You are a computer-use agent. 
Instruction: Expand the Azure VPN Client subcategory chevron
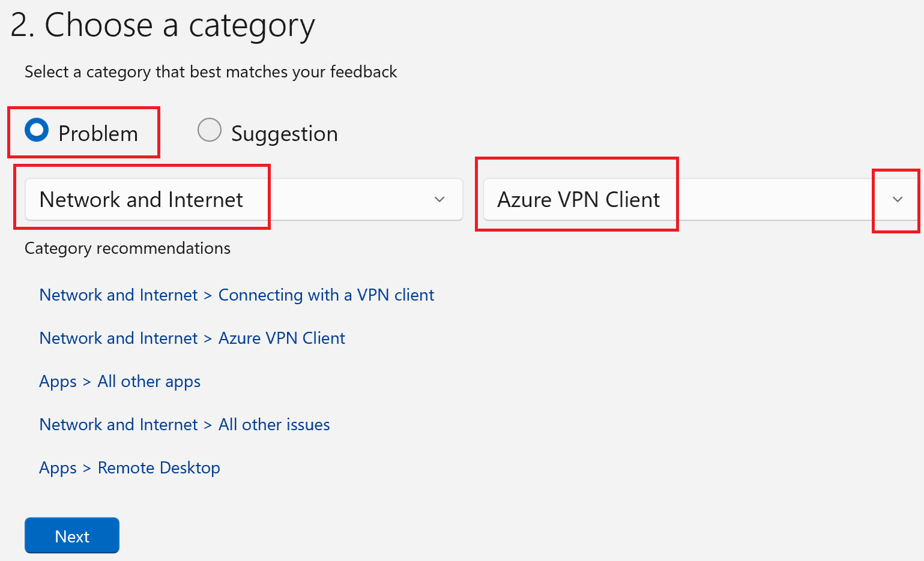(898, 199)
